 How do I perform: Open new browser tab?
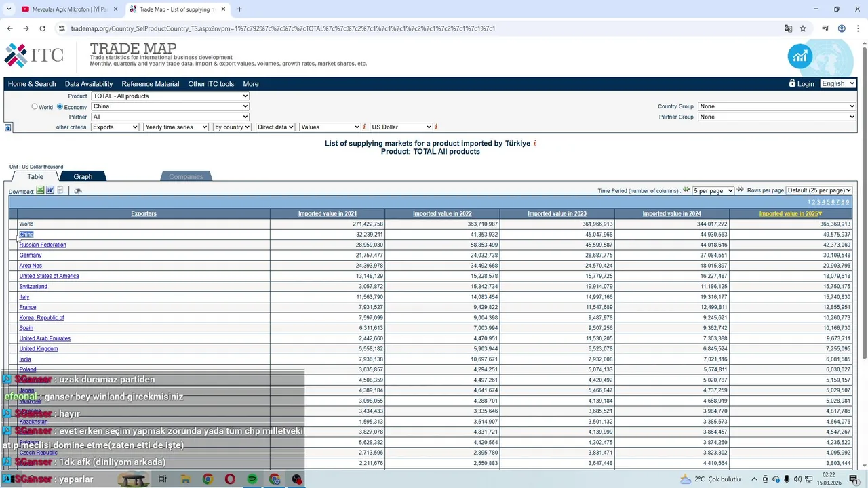239,9
